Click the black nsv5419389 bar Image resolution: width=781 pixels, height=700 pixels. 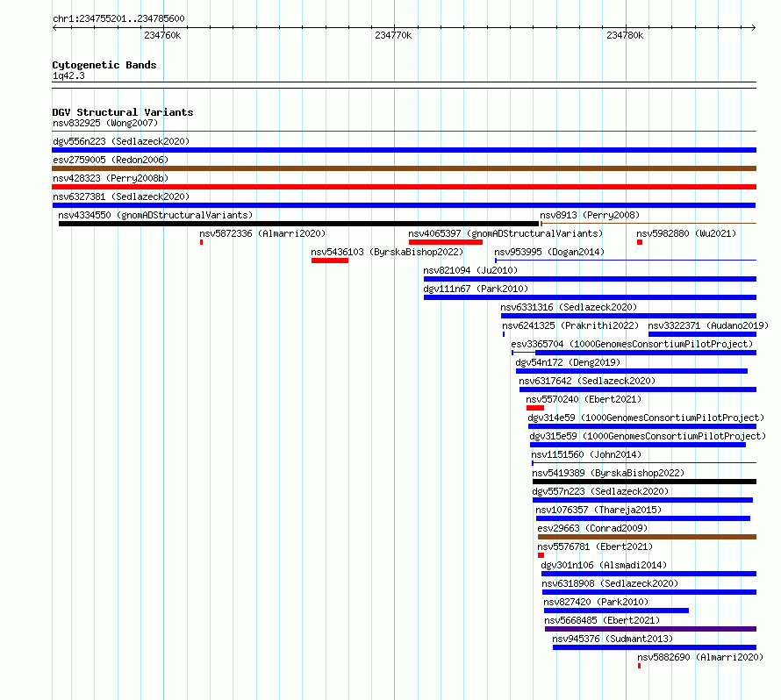[x=644, y=482]
